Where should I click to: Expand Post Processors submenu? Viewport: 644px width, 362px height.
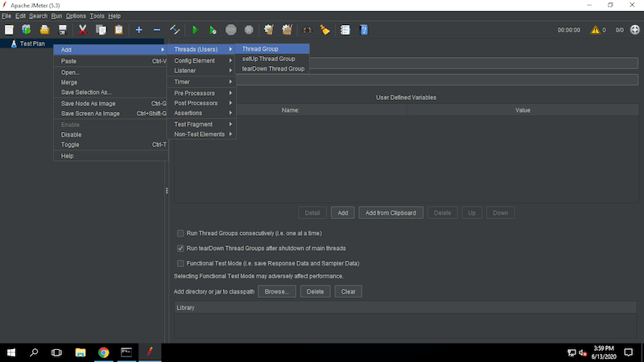(x=201, y=103)
